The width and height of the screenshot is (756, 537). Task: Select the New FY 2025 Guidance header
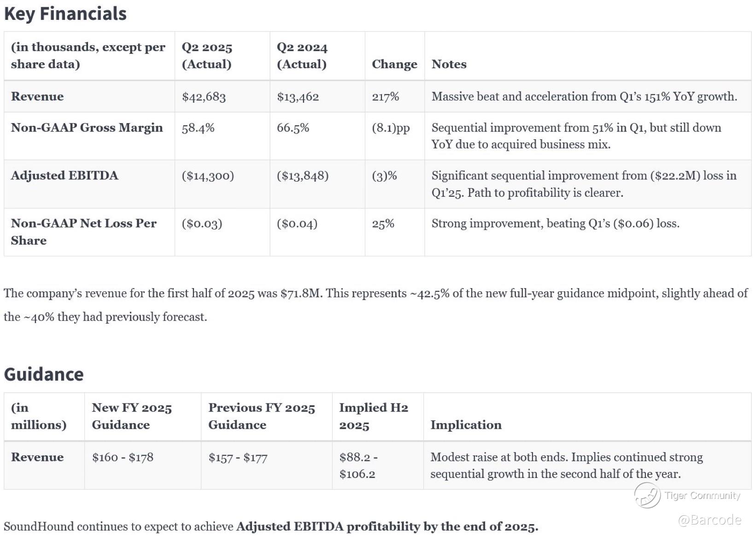tap(131, 416)
